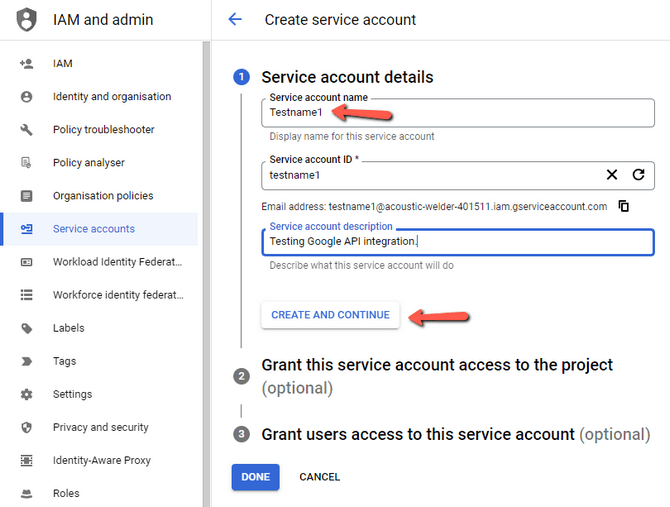The image size is (670, 507).
Task: Copy the service account email address
Action: (624, 206)
